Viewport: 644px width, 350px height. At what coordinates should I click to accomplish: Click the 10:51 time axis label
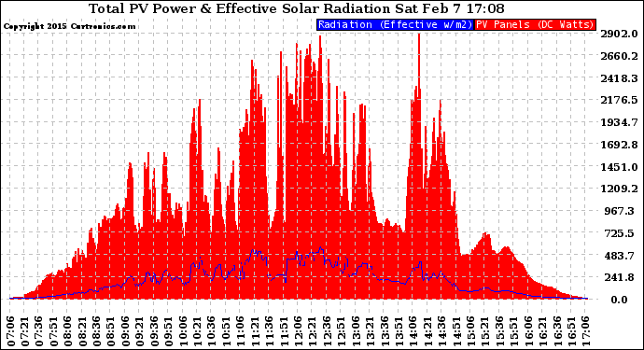[226, 330]
